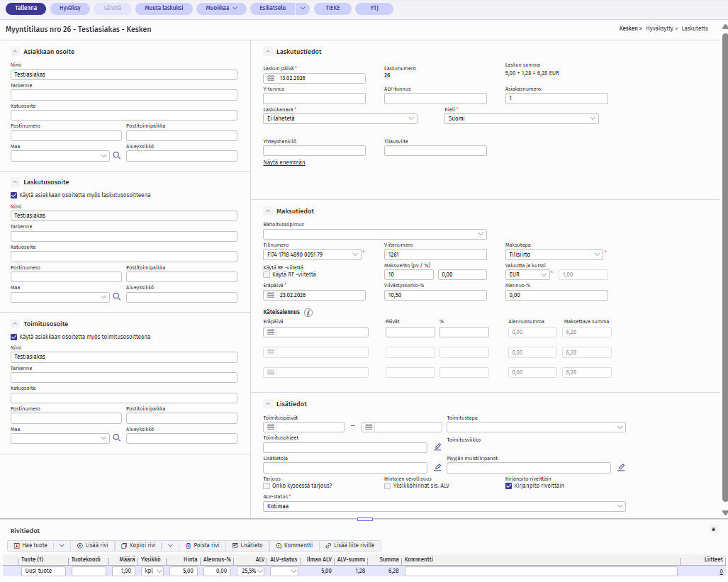Open the Laskun päivä calendar picker
The image size is (728, 582).
(270, 79)
